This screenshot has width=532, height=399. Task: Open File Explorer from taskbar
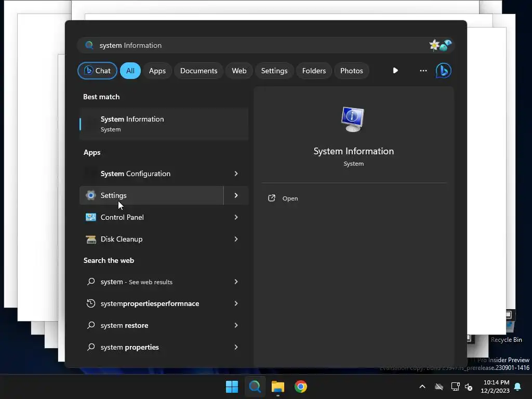click(277, 387)
